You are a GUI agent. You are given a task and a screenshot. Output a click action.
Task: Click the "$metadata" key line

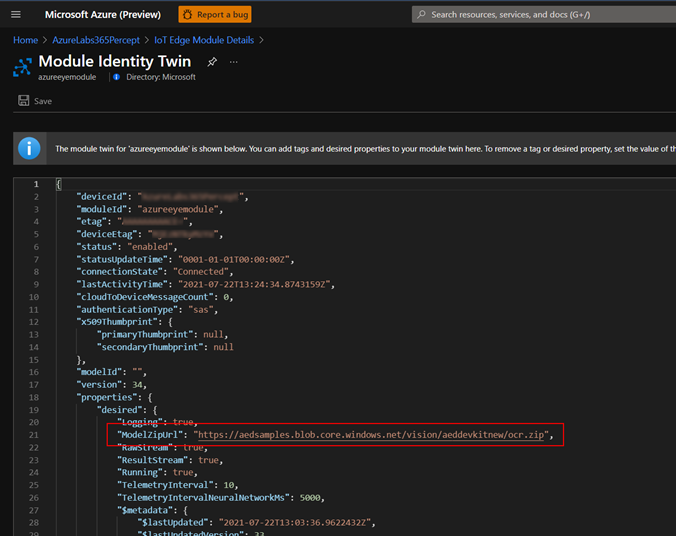(x=145, y=510)
